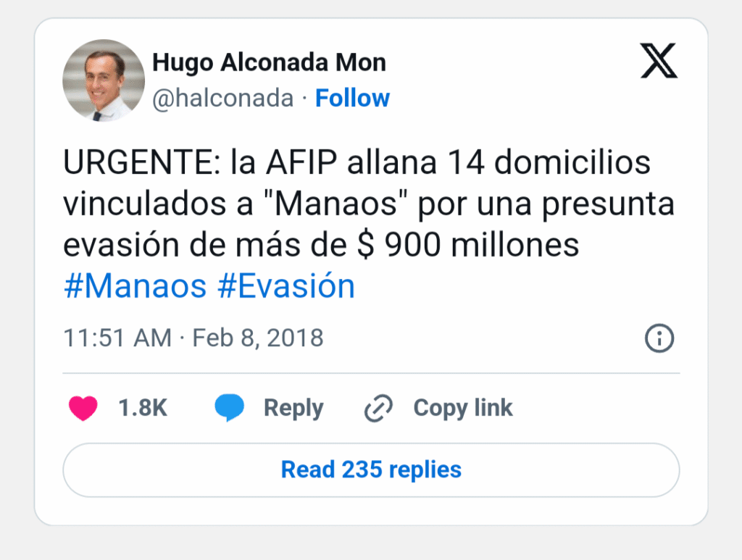
Task: Open the #Evasión hashtag
Action: point(286,287)
